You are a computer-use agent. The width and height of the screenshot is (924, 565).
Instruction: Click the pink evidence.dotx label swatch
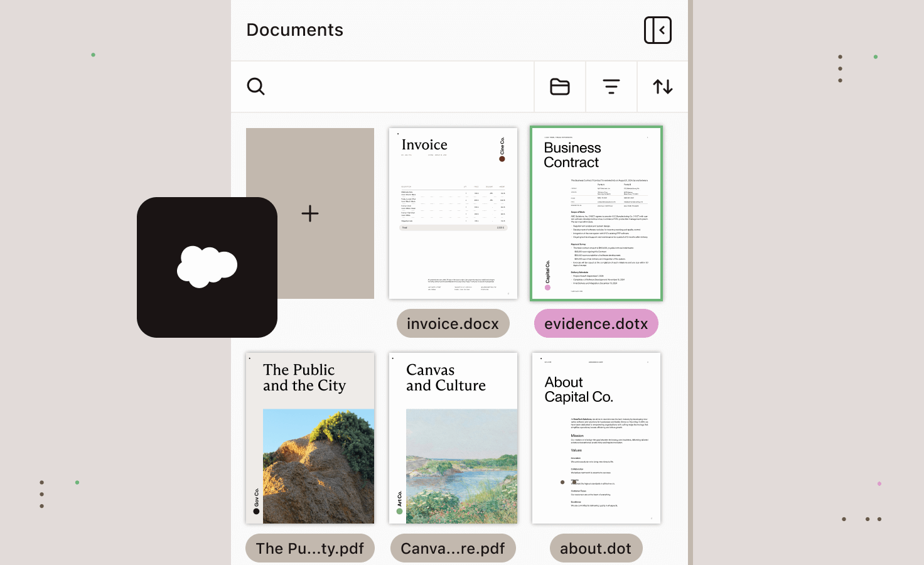(596, 323)
